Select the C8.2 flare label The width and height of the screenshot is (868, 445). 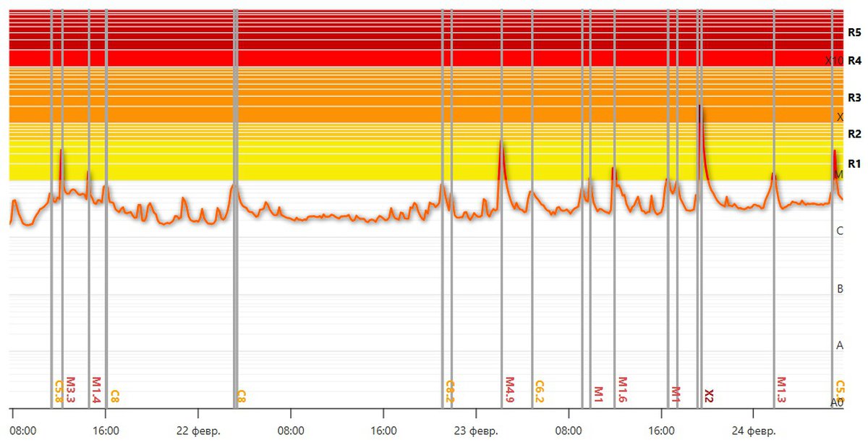(449, 391)
